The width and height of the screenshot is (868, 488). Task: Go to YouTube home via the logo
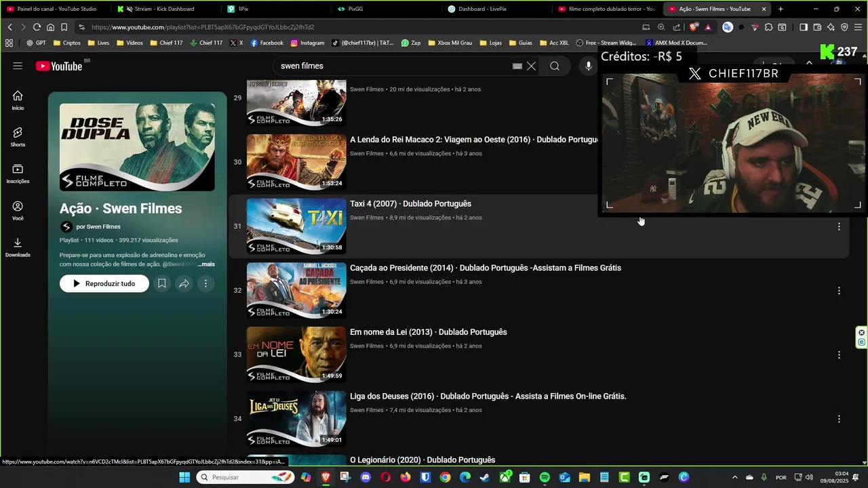pos(59,66)
